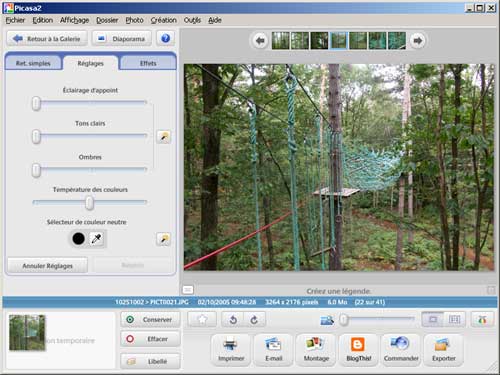Open the Edition menu
500x375 pixels.
point(43,20)
